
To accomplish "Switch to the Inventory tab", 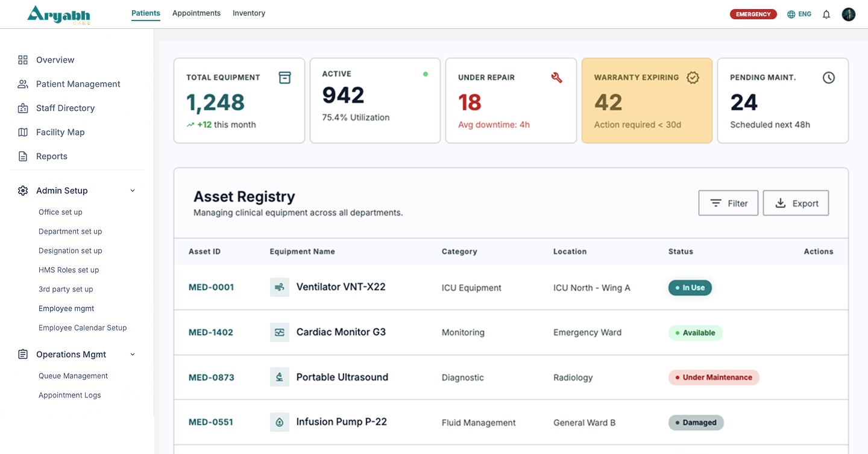I will 249,13.
